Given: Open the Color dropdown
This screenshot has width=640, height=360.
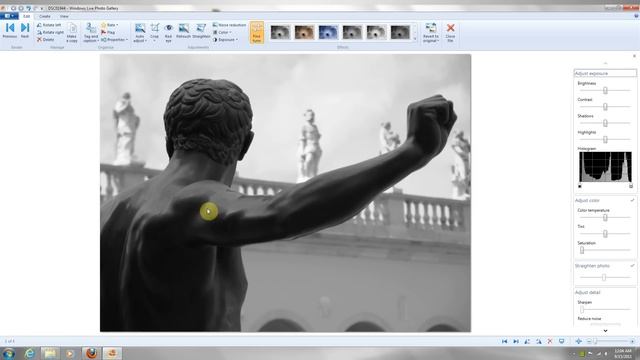Looking at the screenshot, I should pyautogui.click(x=222, y=32).
